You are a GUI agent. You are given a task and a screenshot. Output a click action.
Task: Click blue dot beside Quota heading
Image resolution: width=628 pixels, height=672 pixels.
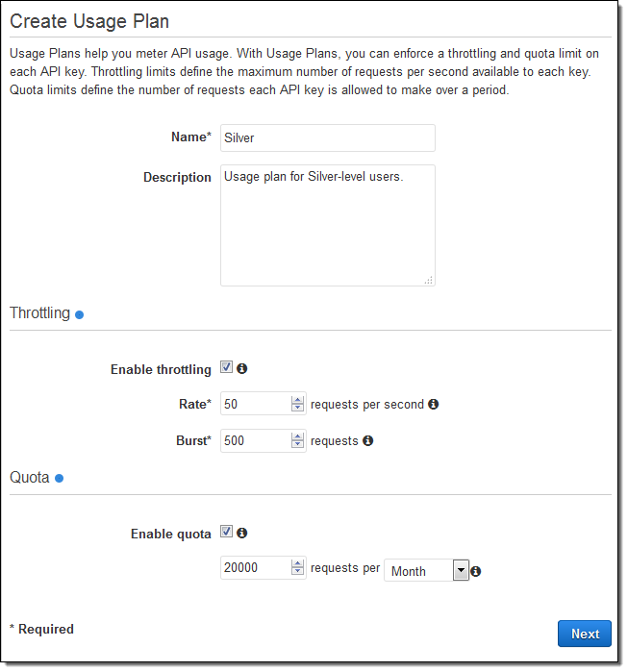tap(59, 478)
